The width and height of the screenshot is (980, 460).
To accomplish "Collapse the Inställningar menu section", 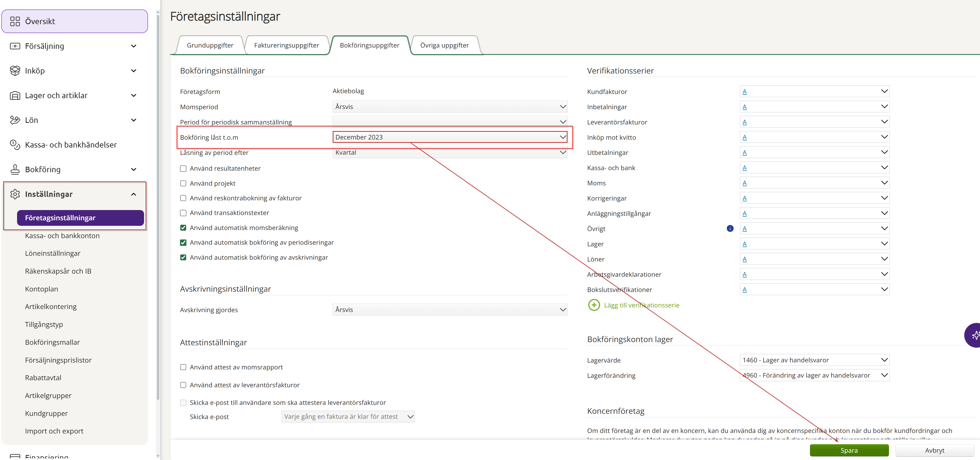I will [x=134, y=194].
